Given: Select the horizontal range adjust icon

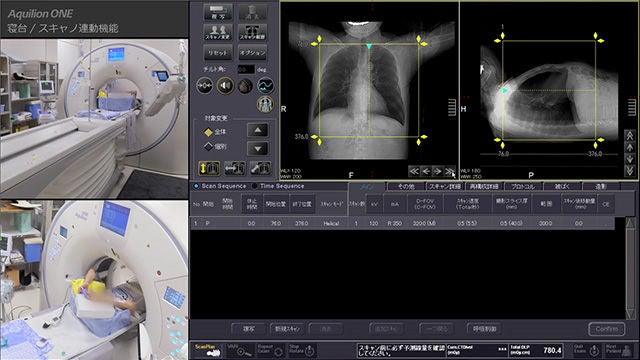Looking at the screenshot, I should [235, 168].
